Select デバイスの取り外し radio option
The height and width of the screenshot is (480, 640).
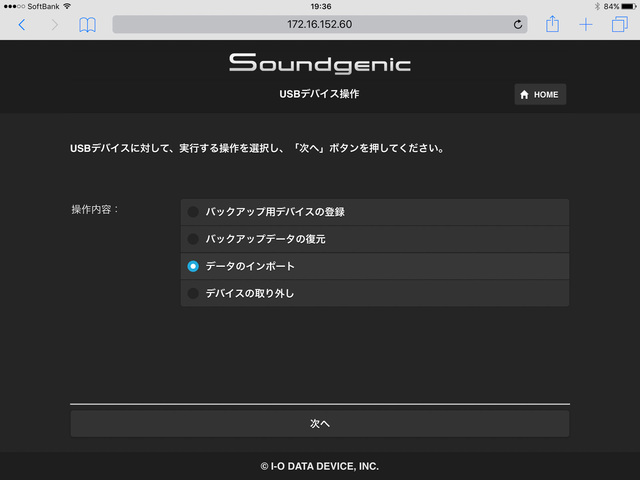pos(375,293)
